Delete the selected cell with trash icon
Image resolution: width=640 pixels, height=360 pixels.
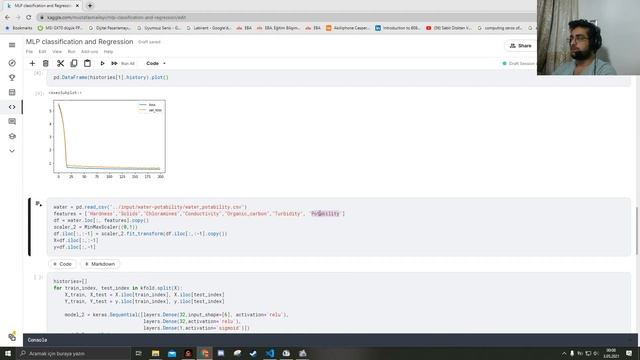click(46, 63)
